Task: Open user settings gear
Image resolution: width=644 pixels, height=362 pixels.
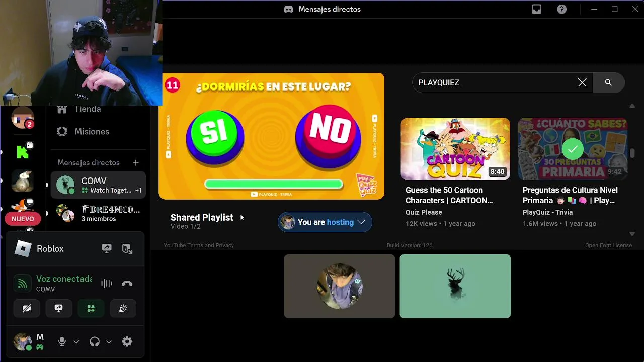Action: (127, 342)
